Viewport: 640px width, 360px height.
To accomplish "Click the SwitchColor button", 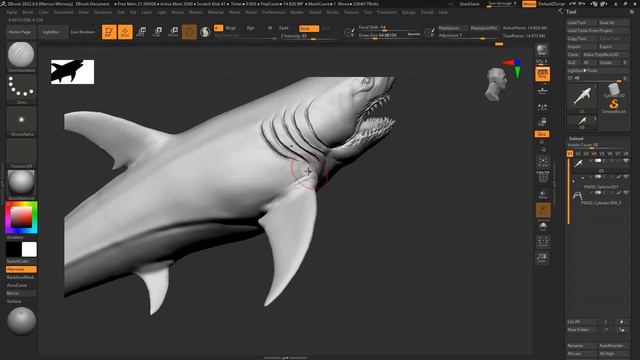I will [x=21, y=261].
